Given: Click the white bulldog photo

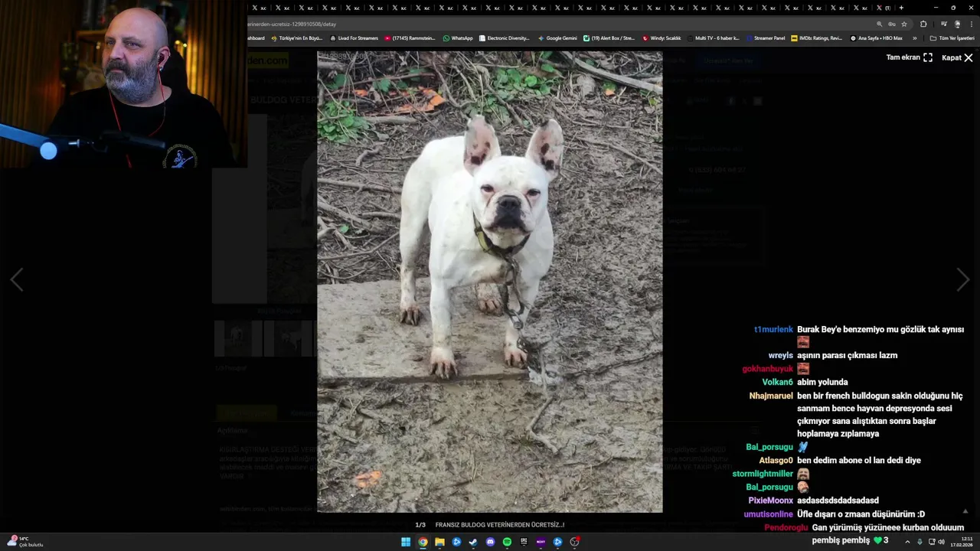Looking at the screenshot, I should pos(490,282).
